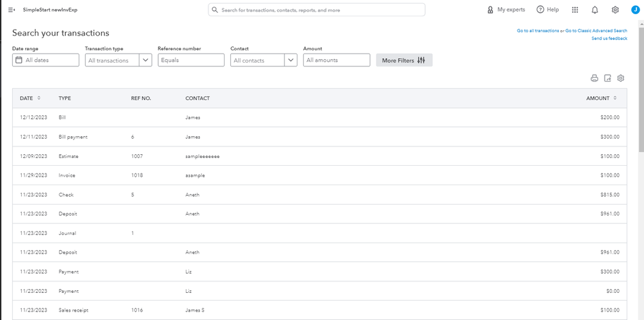The height and width of the screenshot is (320, 644).
Task: Open the notifications bell
Action: coord(595,10)
